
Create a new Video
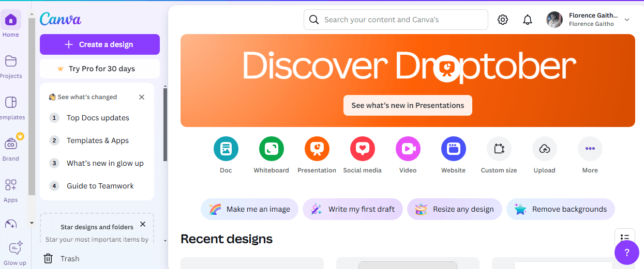(x=408, y=149)
